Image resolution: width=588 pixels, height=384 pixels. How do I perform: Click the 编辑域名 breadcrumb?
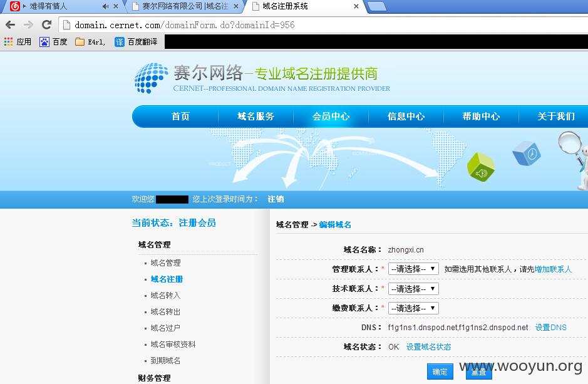point(335,225)
